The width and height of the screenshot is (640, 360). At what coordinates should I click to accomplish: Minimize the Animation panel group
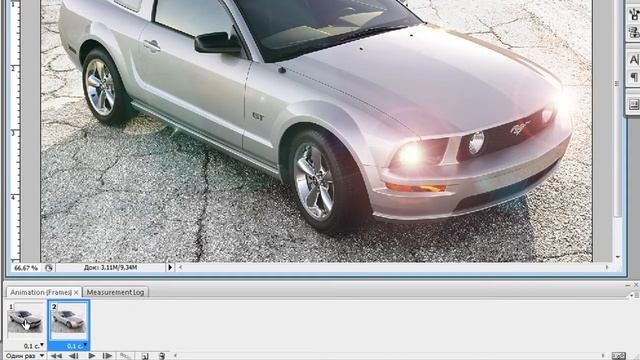(628, 285)
